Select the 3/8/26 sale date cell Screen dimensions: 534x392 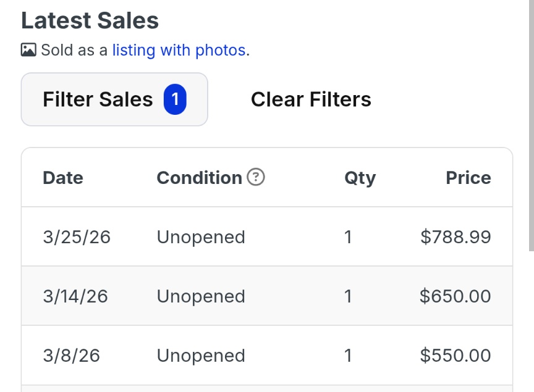71,356
